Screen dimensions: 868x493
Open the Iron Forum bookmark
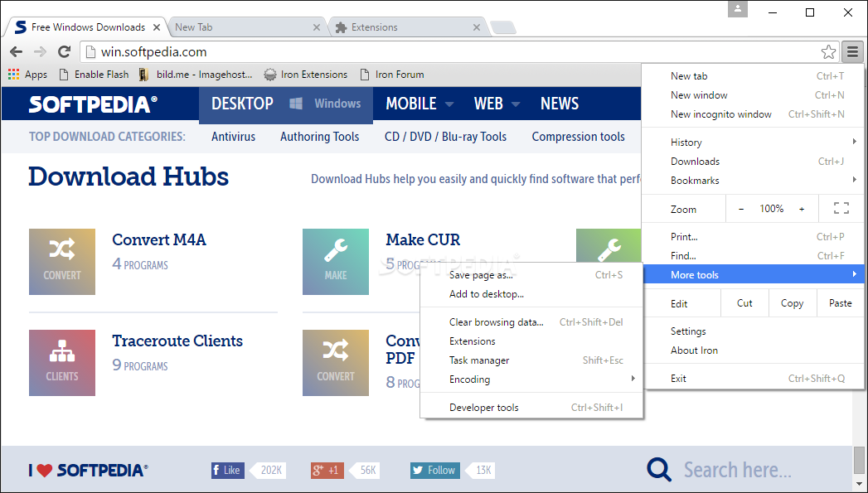coord(392,74)
